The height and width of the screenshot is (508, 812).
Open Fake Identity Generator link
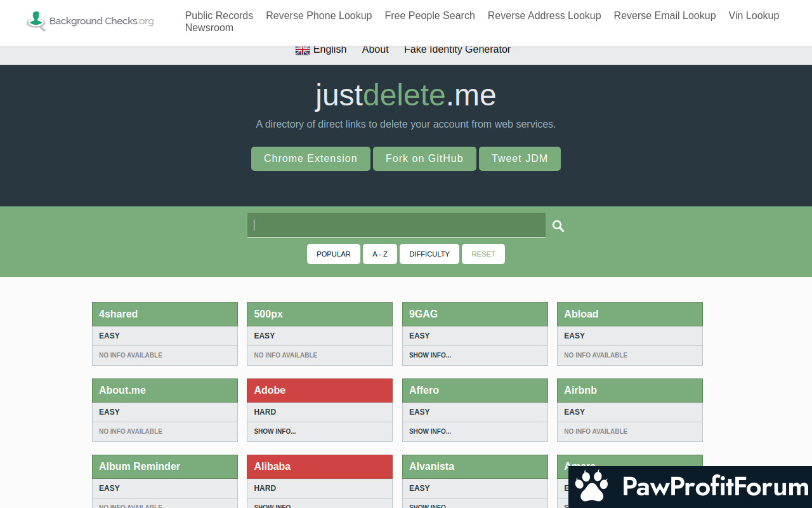457,50
